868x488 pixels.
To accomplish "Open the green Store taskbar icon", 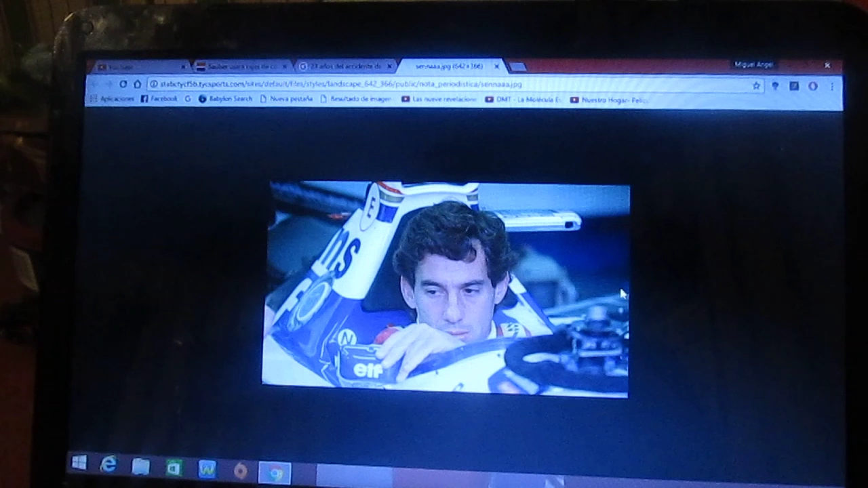I will 174,468.
